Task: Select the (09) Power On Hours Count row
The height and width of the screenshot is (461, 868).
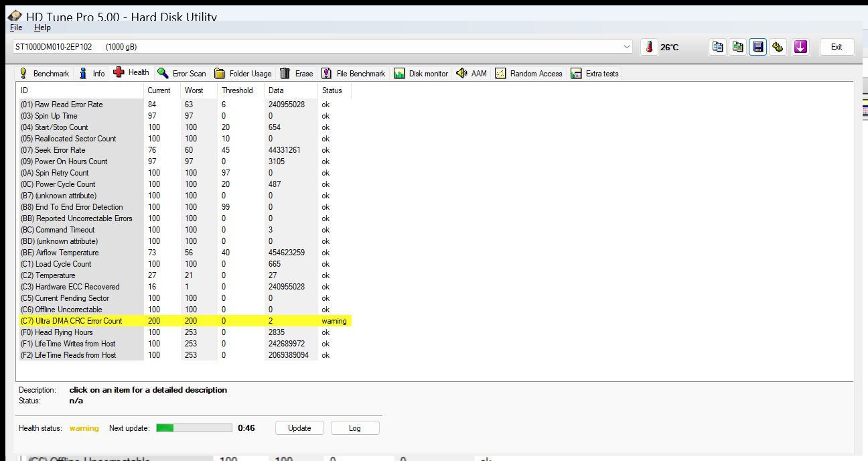Action: (184, 161)
